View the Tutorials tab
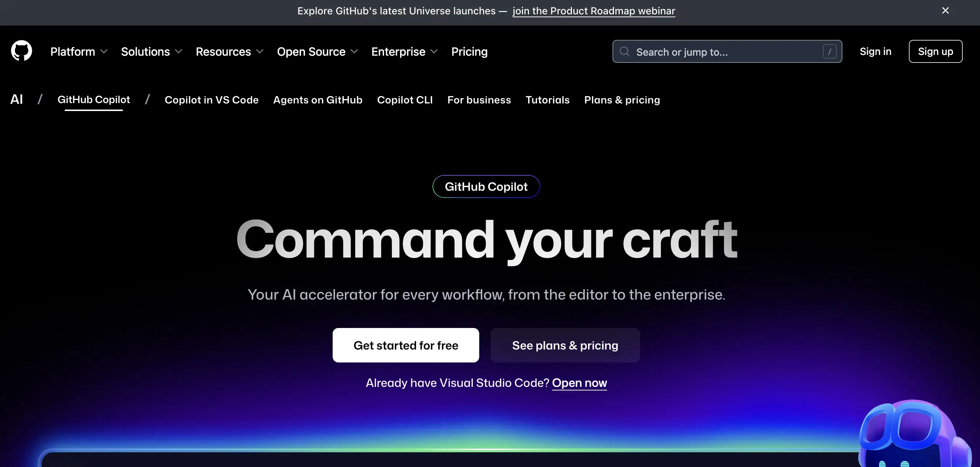Viewport: 980px width, 467px height. point(547,100)
